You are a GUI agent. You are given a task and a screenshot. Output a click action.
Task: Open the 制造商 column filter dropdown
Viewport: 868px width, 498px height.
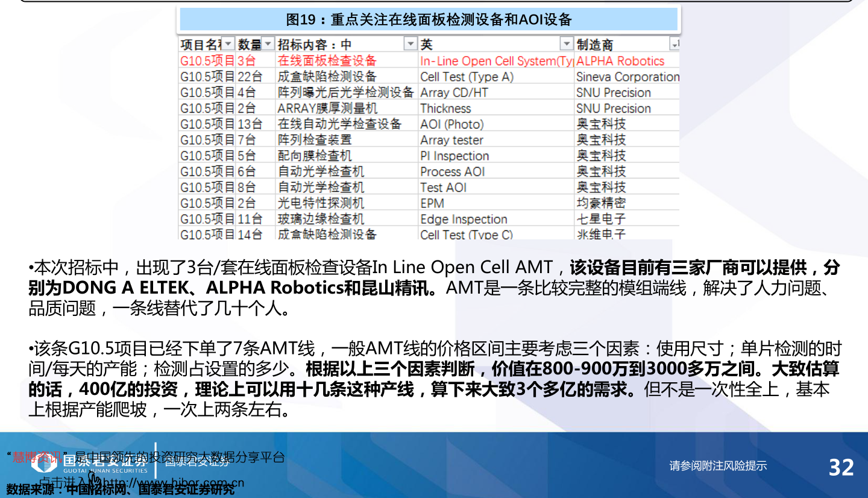click(674, 44)
